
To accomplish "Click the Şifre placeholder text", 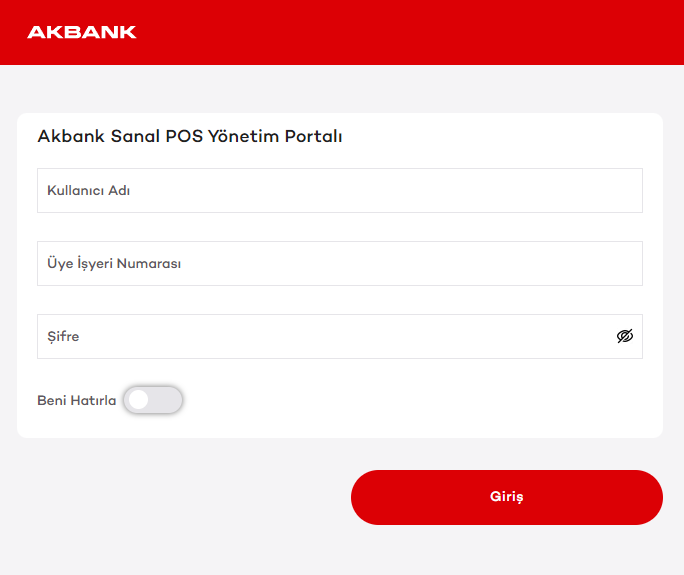I will [x=63, y=337].
